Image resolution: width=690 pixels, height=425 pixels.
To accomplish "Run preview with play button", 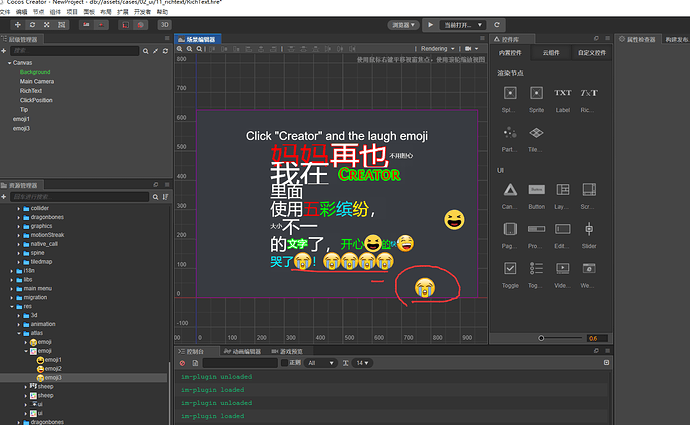I will [x=430, y=25].
